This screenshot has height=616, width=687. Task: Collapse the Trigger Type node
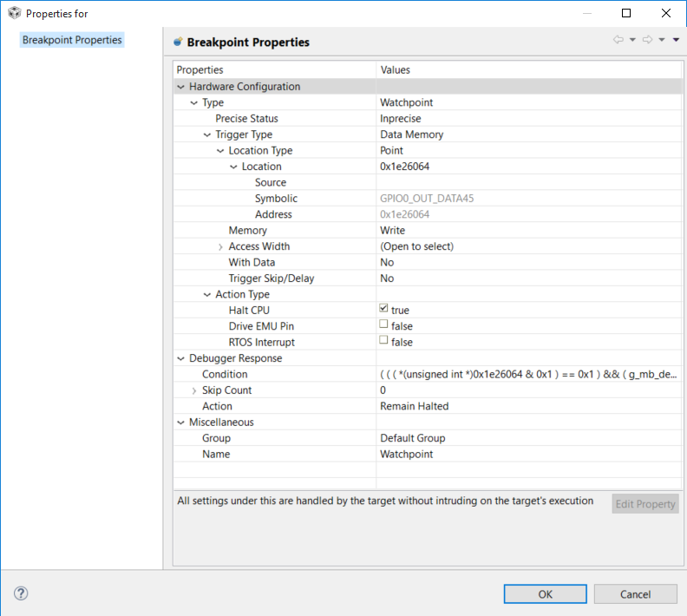[206, 135]
